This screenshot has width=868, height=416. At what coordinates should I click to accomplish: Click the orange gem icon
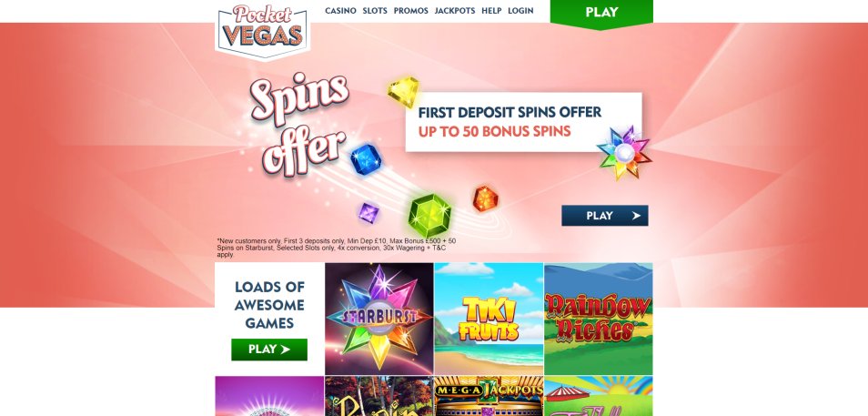coord(486,198)
